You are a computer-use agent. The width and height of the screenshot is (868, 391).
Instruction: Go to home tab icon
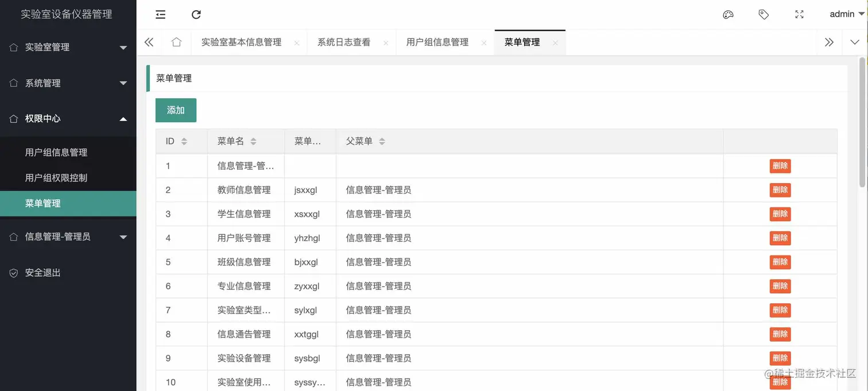(176, 42)
